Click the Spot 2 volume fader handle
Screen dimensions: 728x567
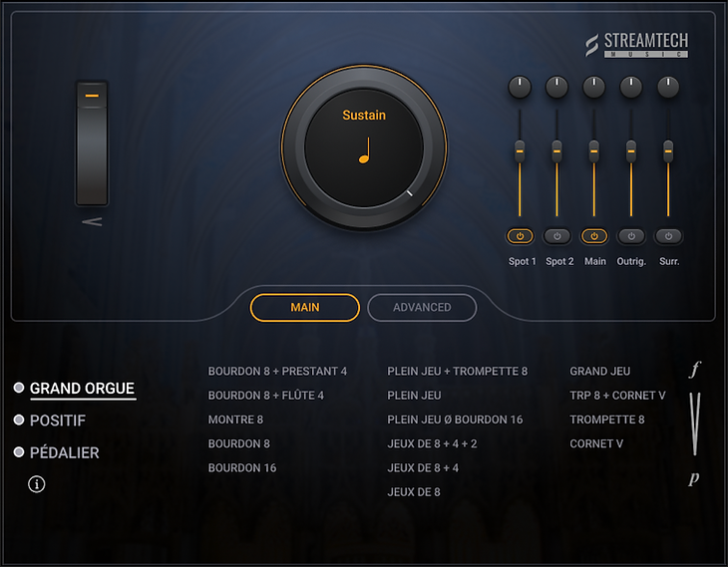tap(556, 150)
